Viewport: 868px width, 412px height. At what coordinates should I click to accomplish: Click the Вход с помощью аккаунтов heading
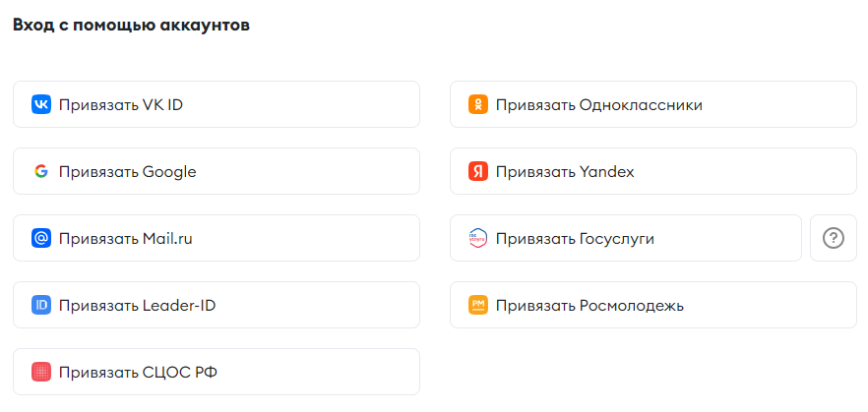[x=131, y=25]
